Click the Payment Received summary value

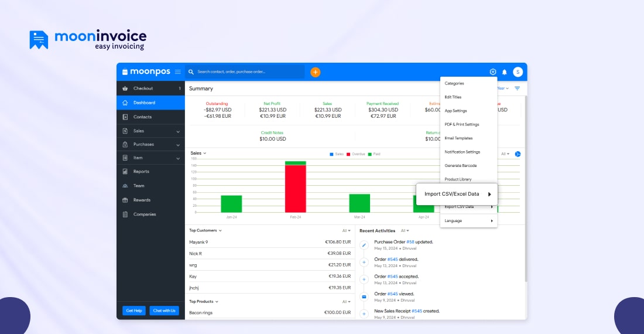(383, 113)
